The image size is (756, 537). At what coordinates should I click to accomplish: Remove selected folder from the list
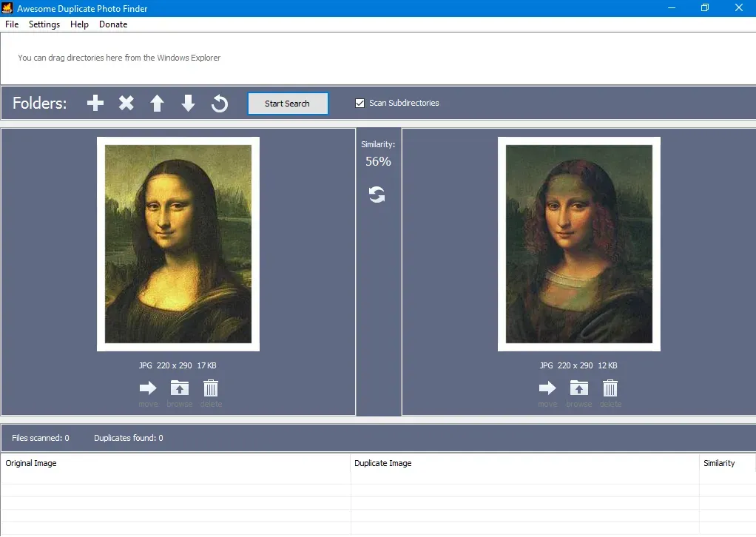coord(126,103)
